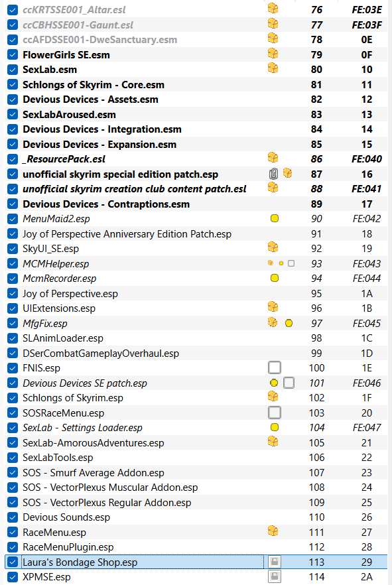Select the McmRecorder.esp plugin name
Image resolution: width=392 pixels, height=585 pixels.
tap(59, 279)
